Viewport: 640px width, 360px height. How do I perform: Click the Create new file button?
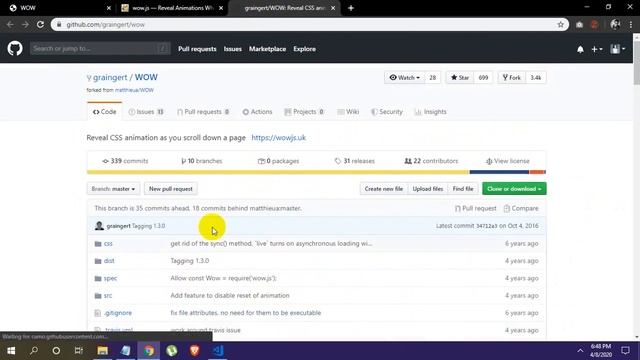tap(384, 189)
